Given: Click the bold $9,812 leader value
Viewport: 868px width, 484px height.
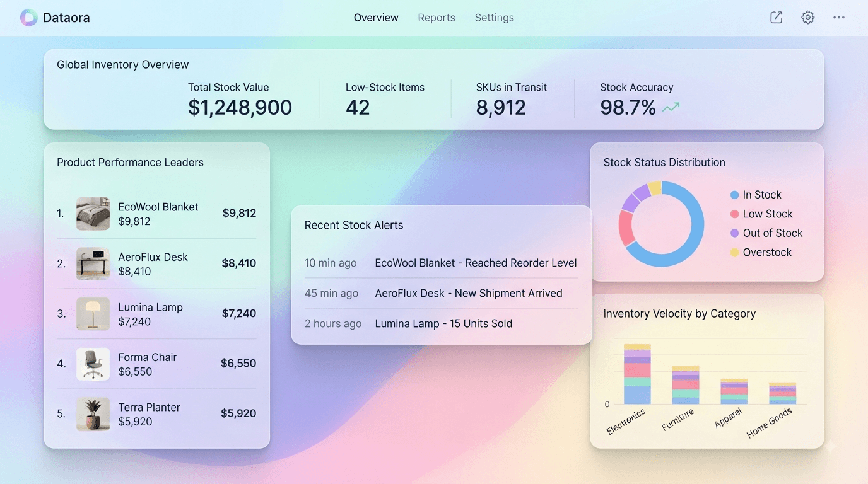Looking at the screenshot, I should [x=239, y=213].
